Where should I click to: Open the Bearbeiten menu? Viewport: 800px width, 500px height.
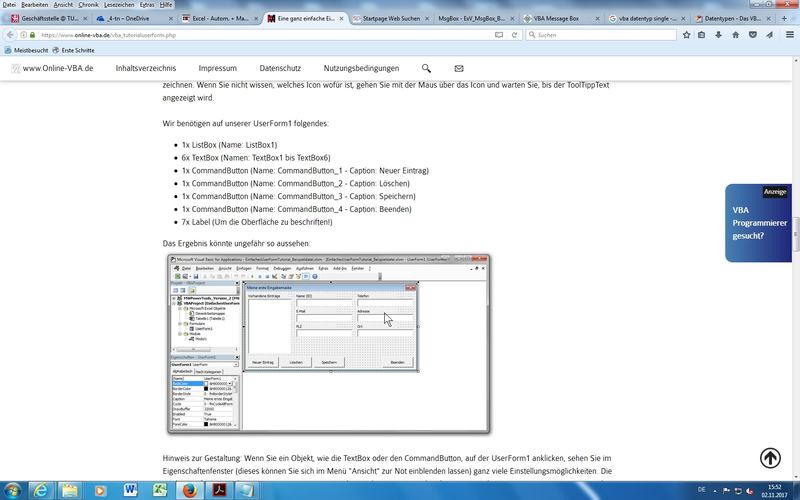tap(35, 5)
